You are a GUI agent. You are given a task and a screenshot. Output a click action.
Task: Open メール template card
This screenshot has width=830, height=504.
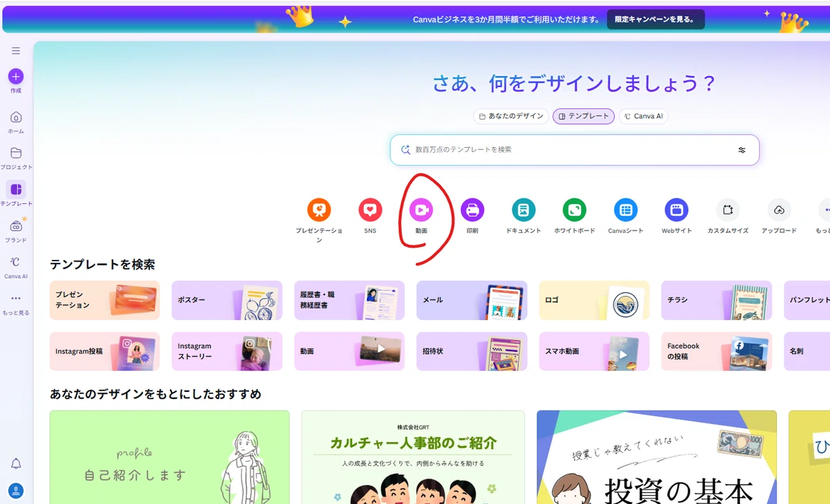[x=472, y=300]
